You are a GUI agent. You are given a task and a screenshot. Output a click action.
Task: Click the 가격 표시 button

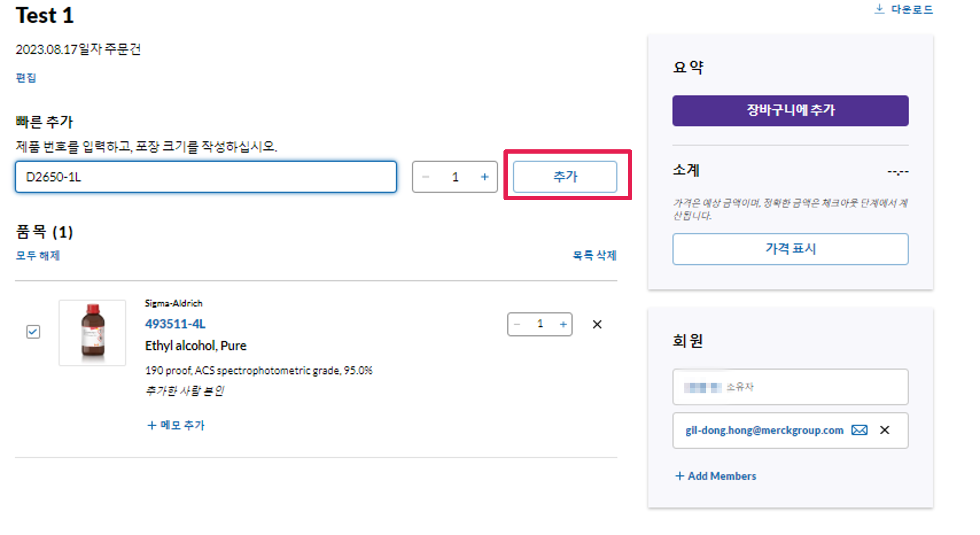click(x=790, y=249)
